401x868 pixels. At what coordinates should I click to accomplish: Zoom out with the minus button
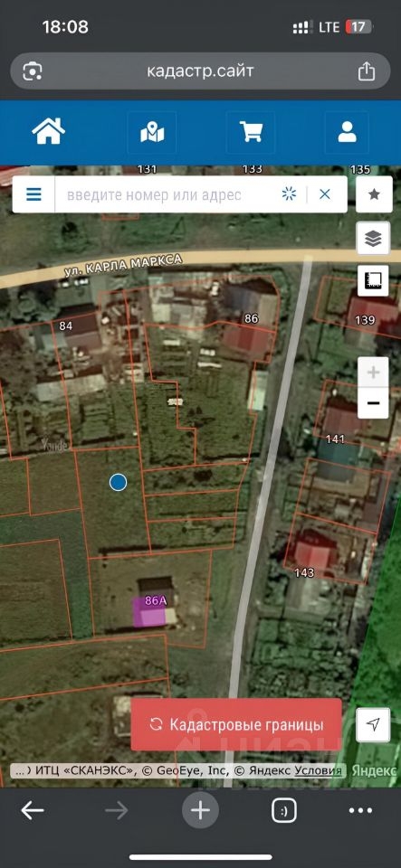[373, 403]
